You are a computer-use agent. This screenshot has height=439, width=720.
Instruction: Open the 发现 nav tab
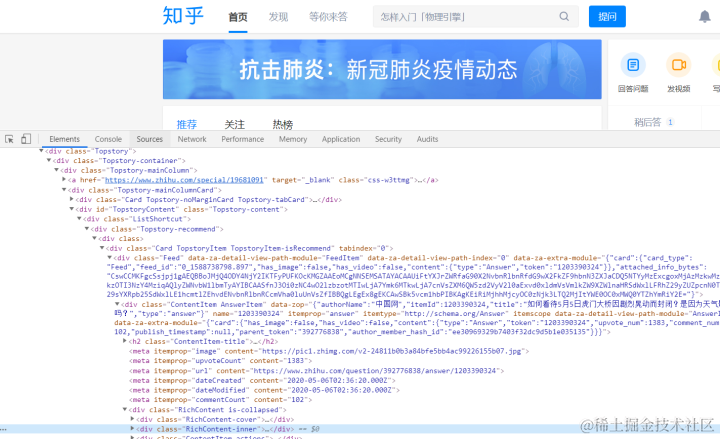pos(278,17)
